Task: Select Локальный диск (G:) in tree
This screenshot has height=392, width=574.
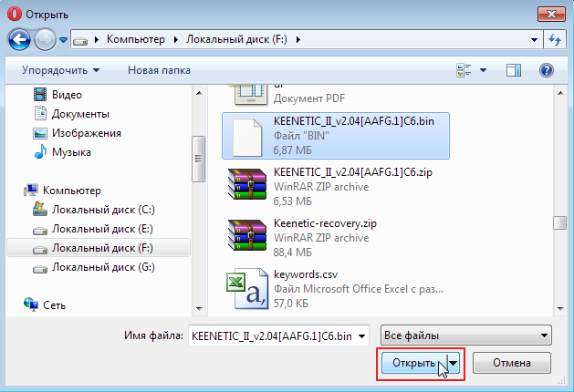Action: 103,267
